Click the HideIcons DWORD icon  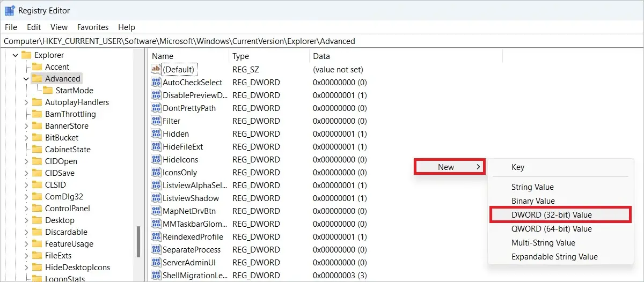pyautogui.click(x=156, y=159)
